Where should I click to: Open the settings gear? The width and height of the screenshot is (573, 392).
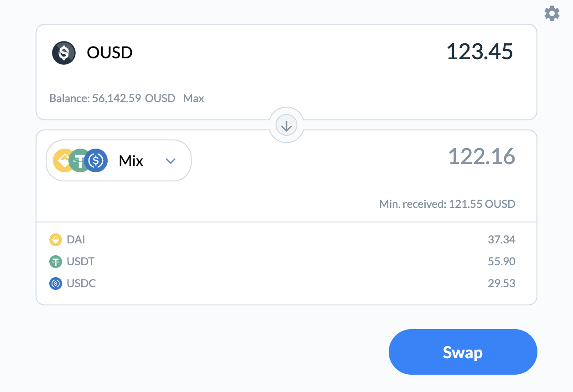552,14
